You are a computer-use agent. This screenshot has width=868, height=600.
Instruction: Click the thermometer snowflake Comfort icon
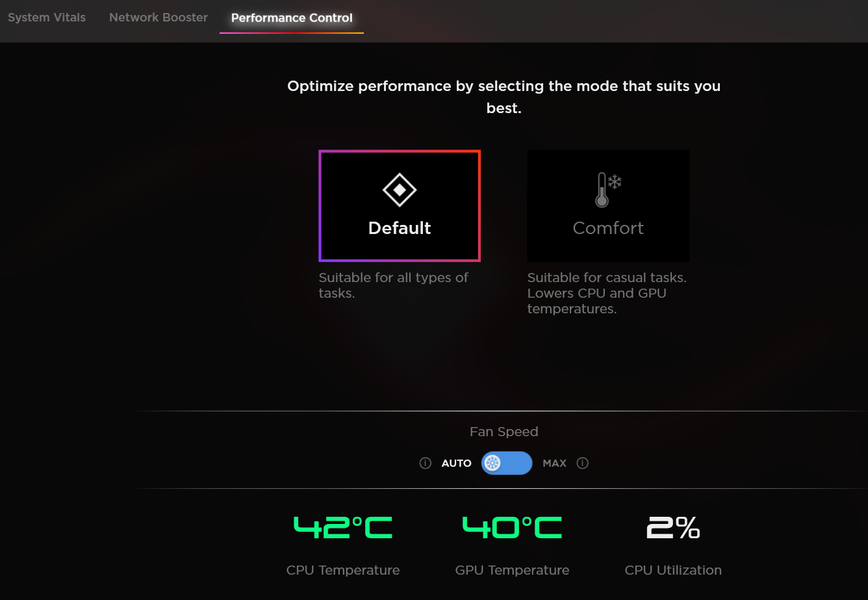tap(608, 190)
